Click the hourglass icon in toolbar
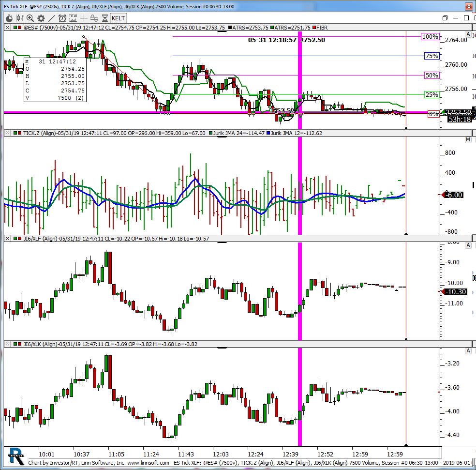 (104, 18)
